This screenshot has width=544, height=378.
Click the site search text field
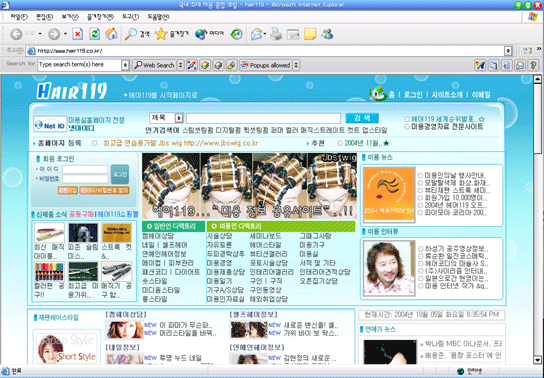point(263,118)
